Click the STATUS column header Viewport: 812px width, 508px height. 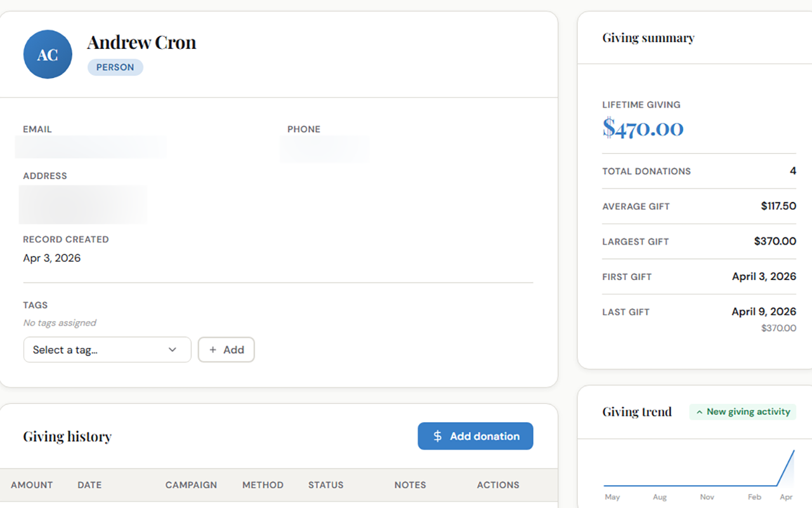(x=325, y=485)
